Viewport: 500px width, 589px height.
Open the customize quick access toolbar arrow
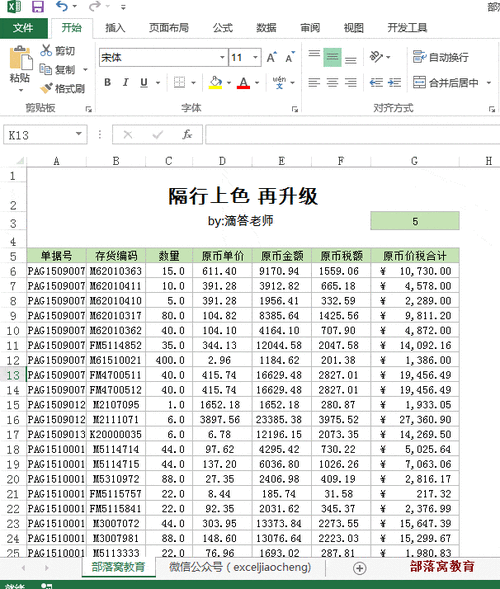pos(123,7)
